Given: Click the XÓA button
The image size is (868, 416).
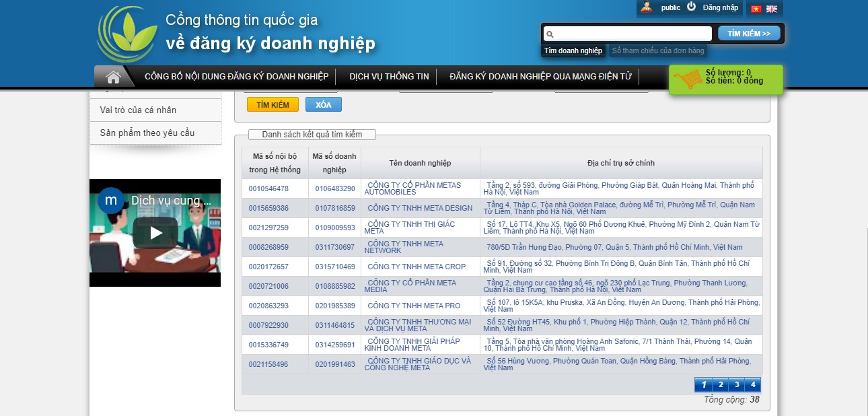Looking at the screenshot, I should point(323,105).
